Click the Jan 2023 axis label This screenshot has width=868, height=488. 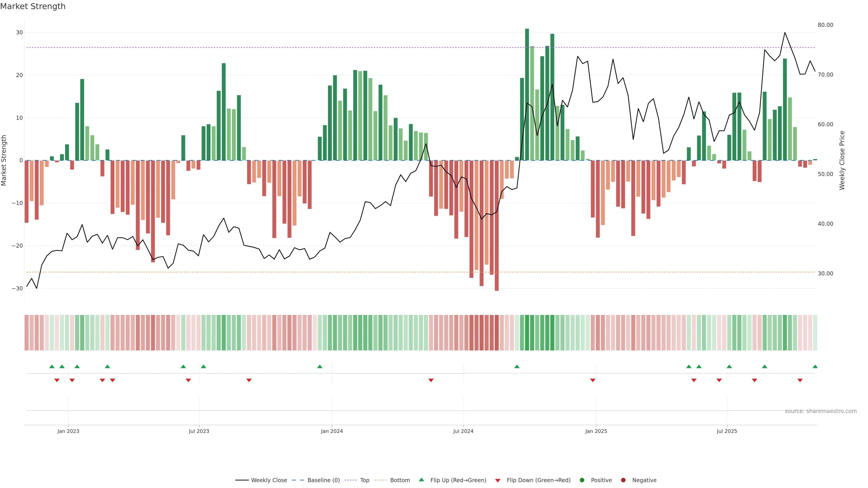click(68, 431)
